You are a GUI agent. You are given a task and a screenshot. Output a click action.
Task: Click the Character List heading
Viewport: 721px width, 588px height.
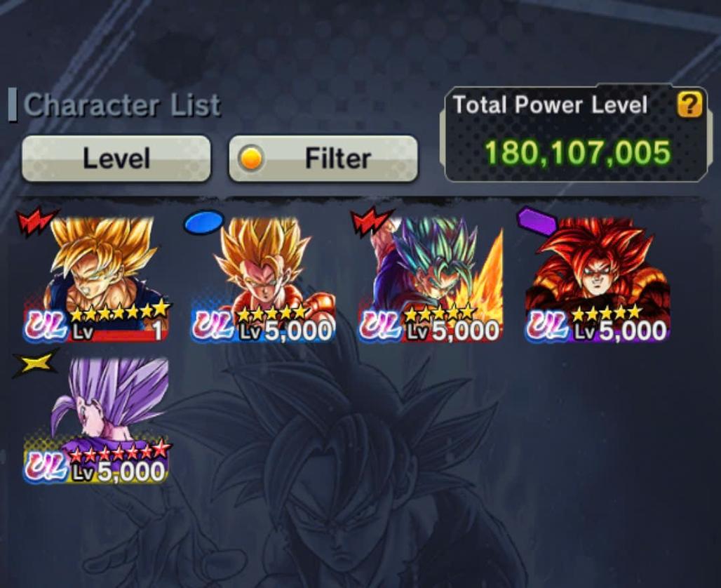click(x=122, y=105)
